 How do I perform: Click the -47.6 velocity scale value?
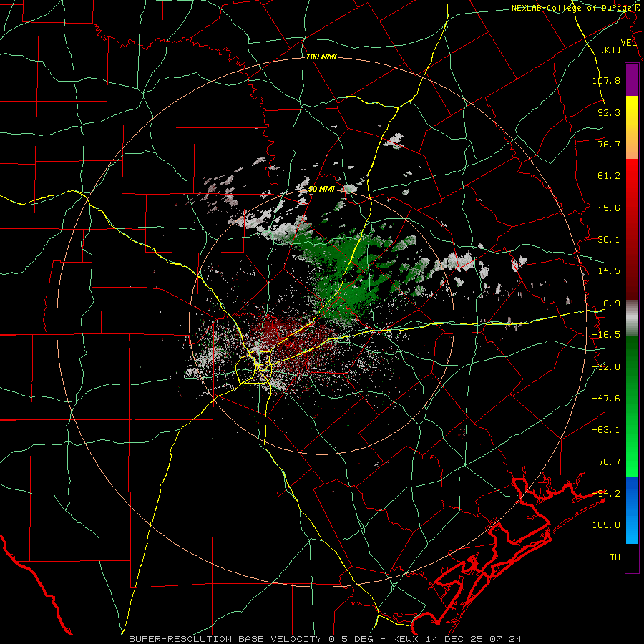point(606,399)
